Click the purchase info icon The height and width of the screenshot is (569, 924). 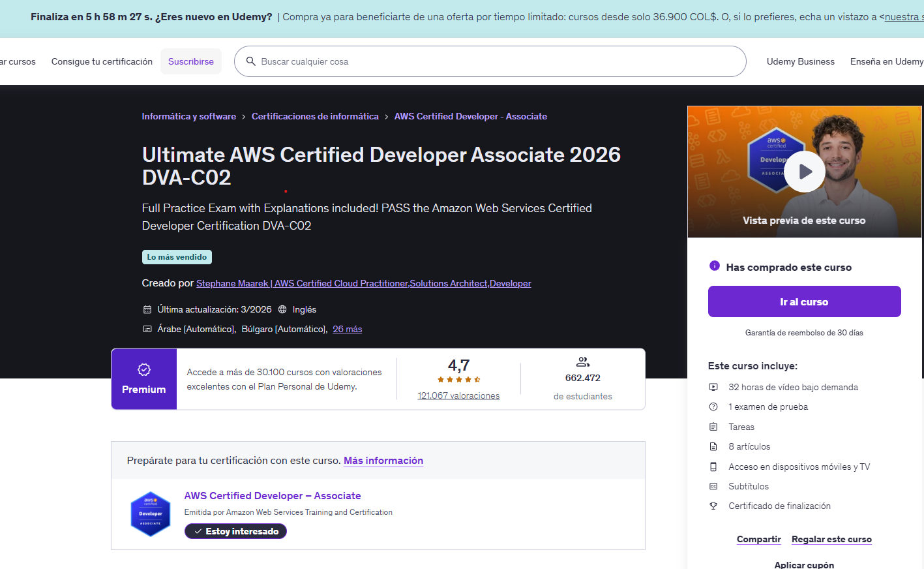[715, 266]
